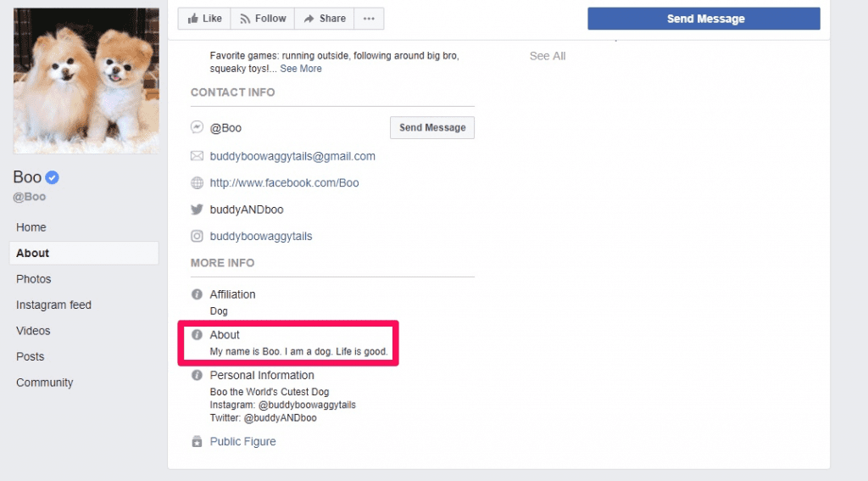The image size is (868, 481).
Task: Click the About info icon
Action: pos(197,335)
